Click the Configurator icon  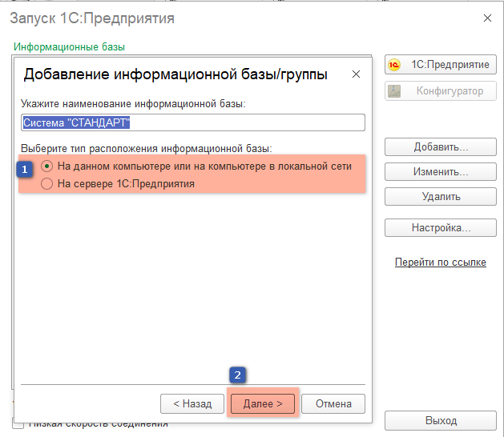coord(394,91)
